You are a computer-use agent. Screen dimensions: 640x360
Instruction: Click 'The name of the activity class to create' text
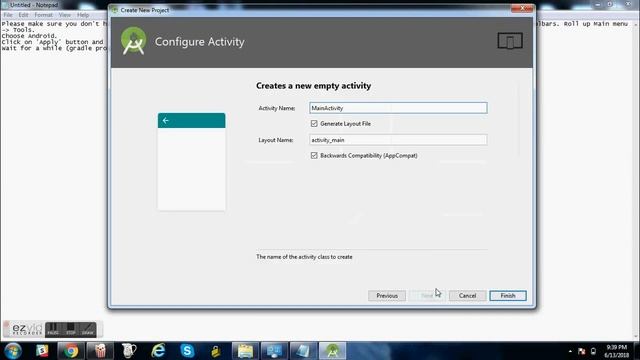[304, 257]
